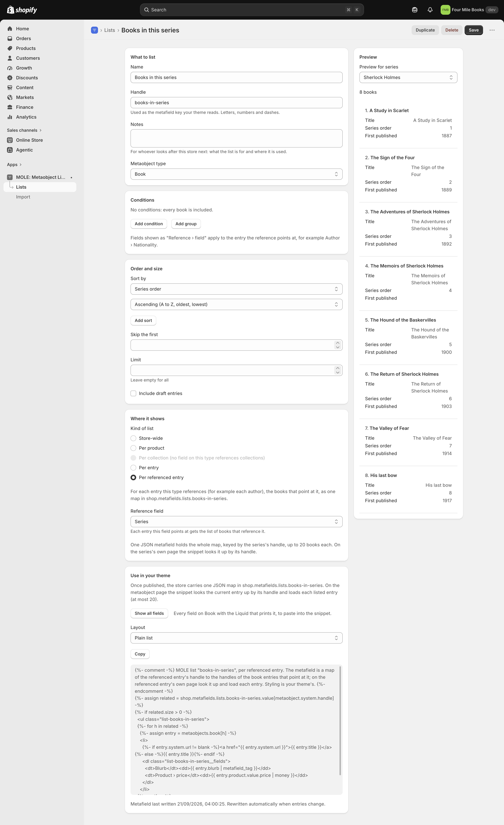Open the Agentic channel icon
This screenshot has width=504, height=825.
click(10, 150)
